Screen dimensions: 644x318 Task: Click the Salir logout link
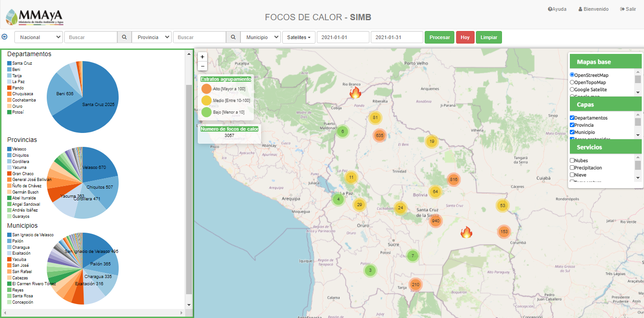[628, 9]
